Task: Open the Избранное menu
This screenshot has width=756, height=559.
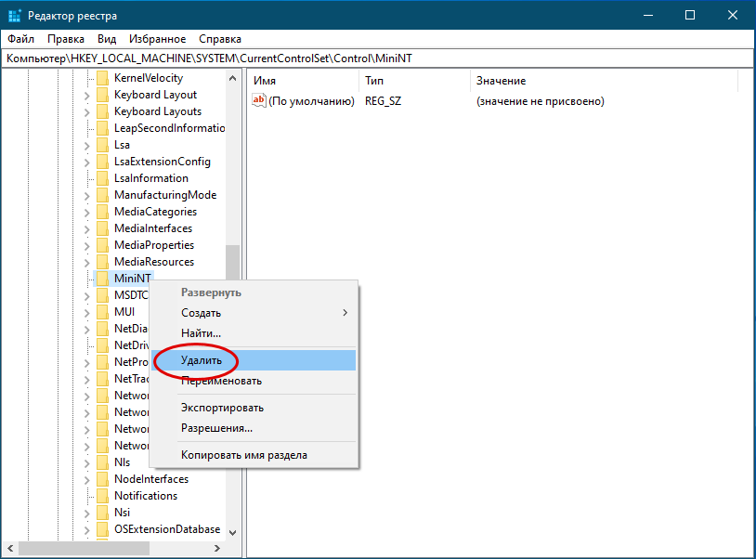Action: click(157, 39)
